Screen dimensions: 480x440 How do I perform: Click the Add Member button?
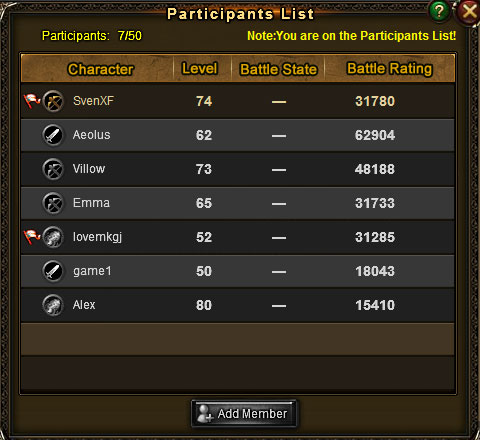pos(243,414)
